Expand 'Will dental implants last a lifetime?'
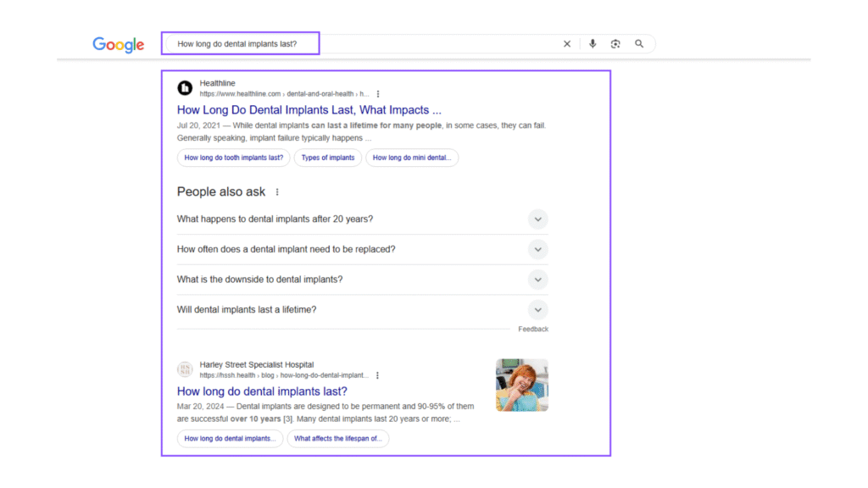The width and height of the screenshot is (868, 488). click(363, 310)
